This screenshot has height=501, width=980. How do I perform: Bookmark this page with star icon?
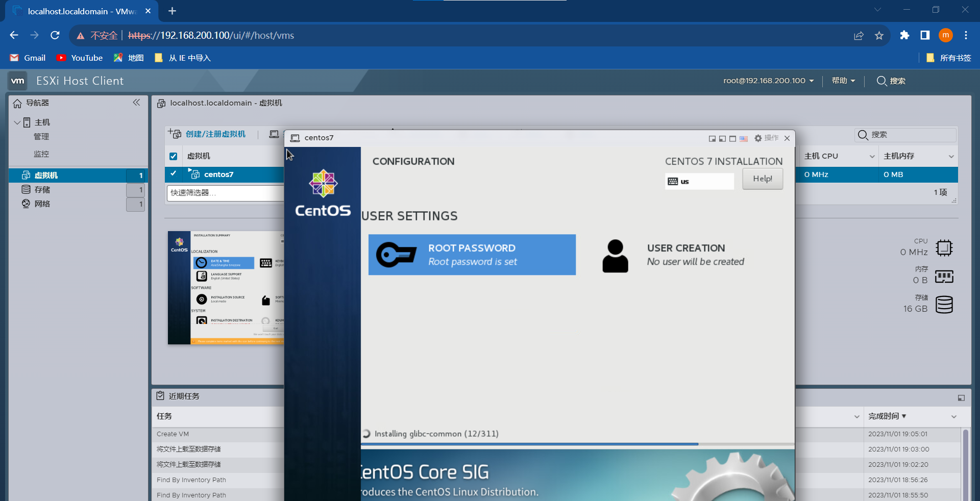[x=879, y=36]
